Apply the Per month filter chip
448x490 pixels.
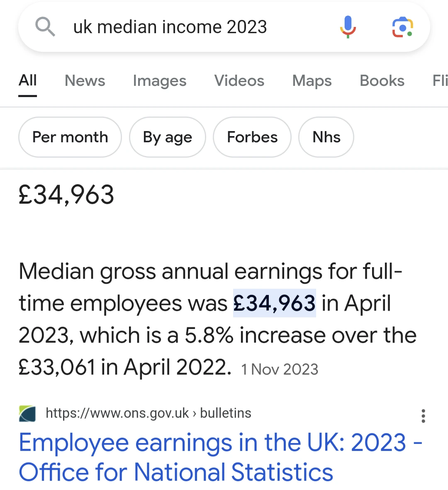[x=70, y=137]
